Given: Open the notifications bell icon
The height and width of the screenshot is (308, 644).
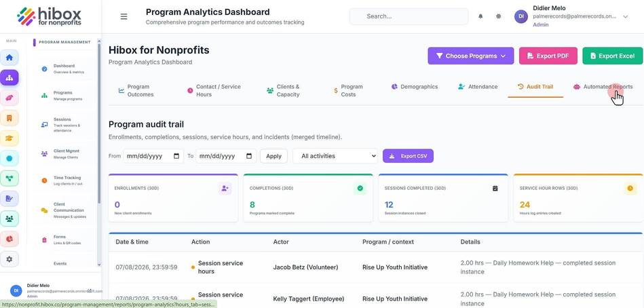Looking at the screenshot, I should 480,16.
